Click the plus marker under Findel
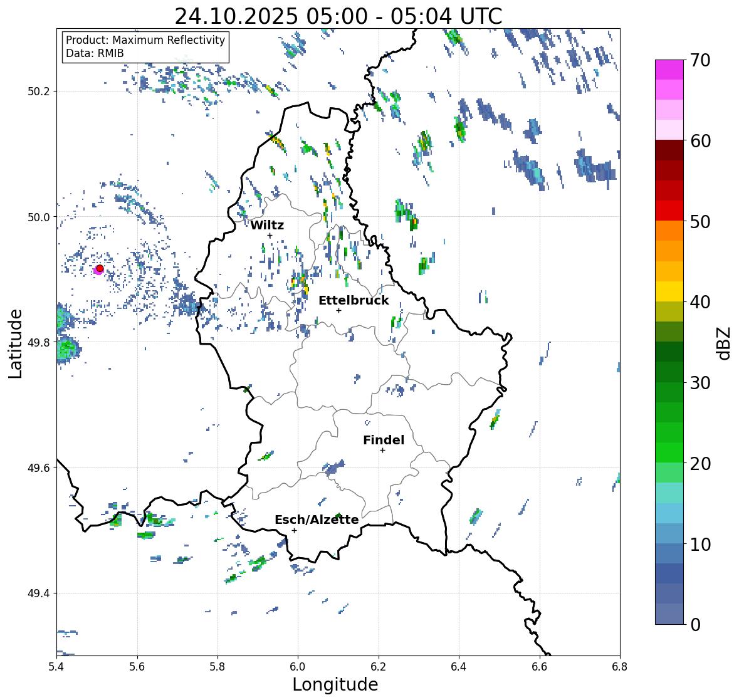Image resolution: width=739 pixels, height=700 pixels. point(382,451)
